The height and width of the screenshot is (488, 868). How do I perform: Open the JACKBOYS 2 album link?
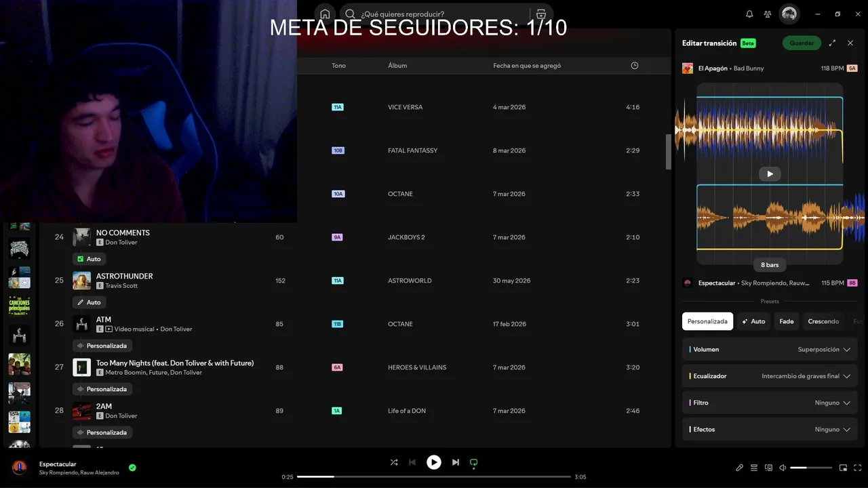pyautogui.click(x=406, y=237)
